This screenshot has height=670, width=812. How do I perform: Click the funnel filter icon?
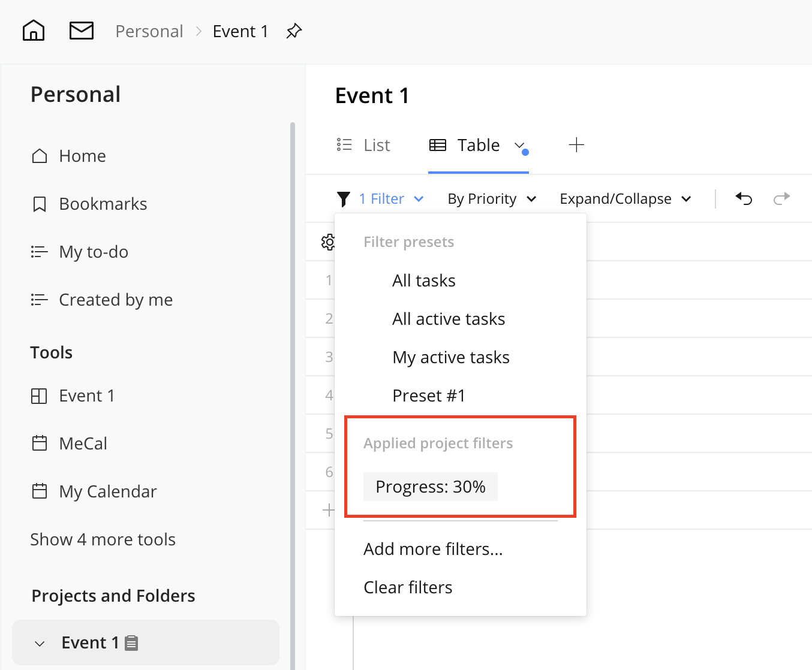(344, 199)
